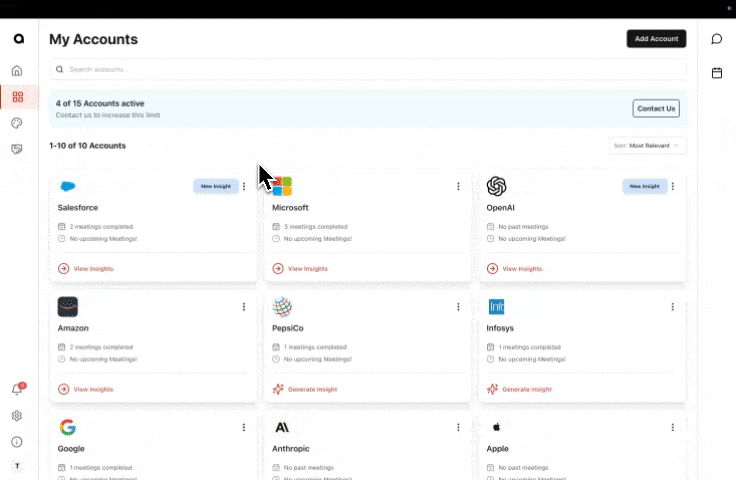The height and width of the screenshot is (480, 736).
Task: View Insights for OpenAI
Action: click(x=514, y=269)
